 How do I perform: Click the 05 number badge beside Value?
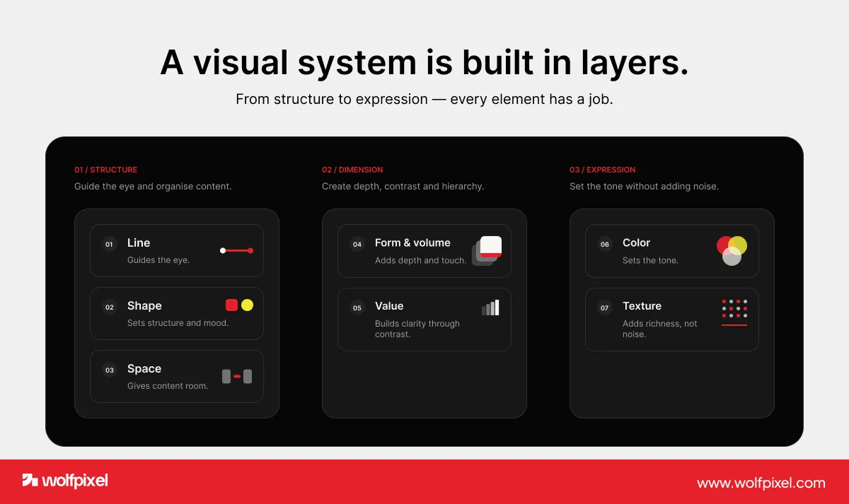357,307
